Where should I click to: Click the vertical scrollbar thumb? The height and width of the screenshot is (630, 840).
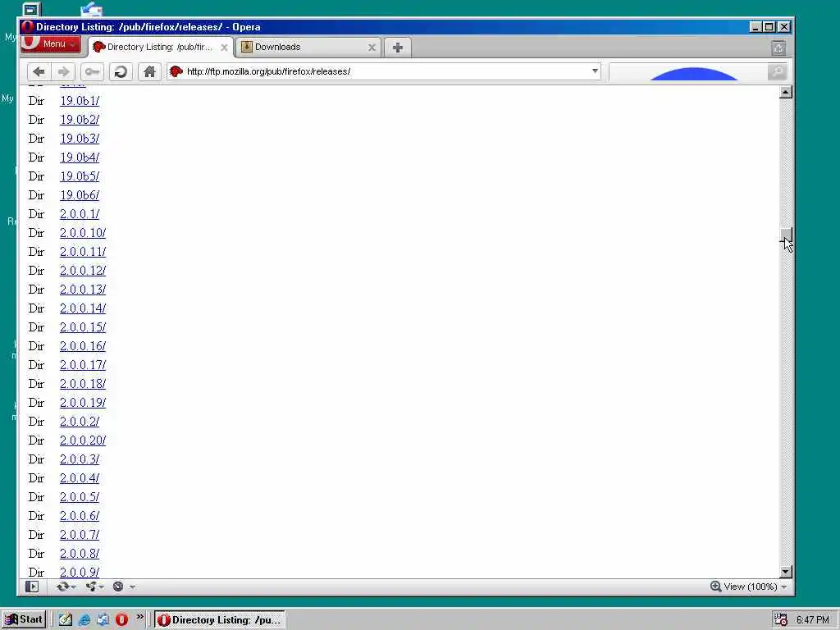coord(785,234)
